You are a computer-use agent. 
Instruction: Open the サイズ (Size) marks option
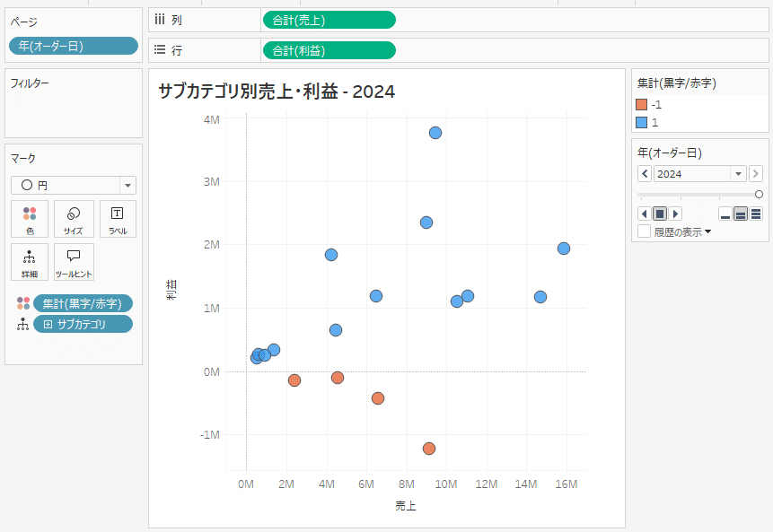pos(73,218)
